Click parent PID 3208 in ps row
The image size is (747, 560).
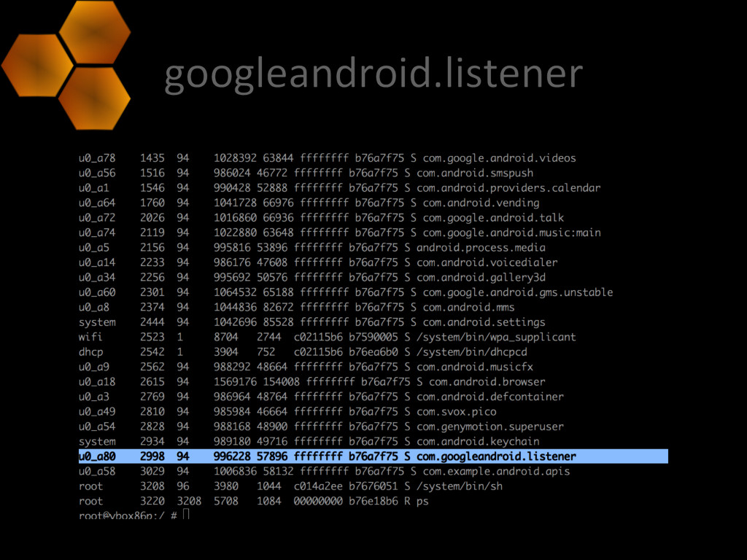pos(189,502)
